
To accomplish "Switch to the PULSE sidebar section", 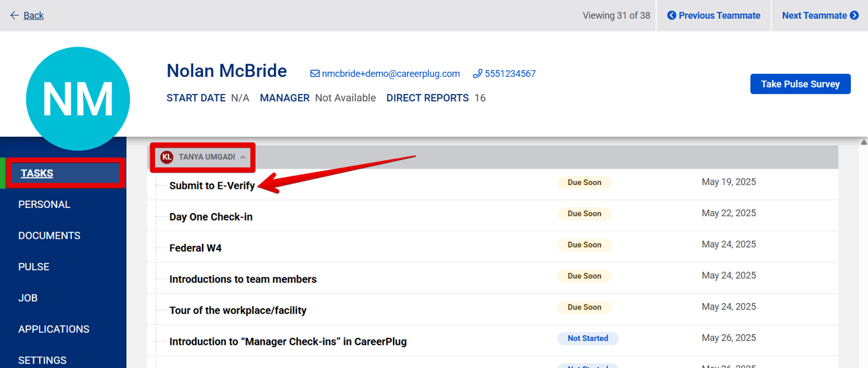I will click(33, 267).
